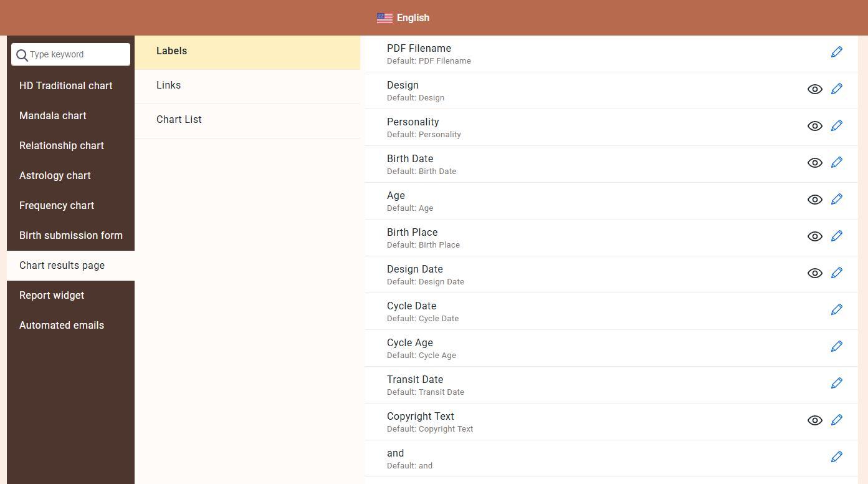Open editor for Transit Date label

(836, 384)
